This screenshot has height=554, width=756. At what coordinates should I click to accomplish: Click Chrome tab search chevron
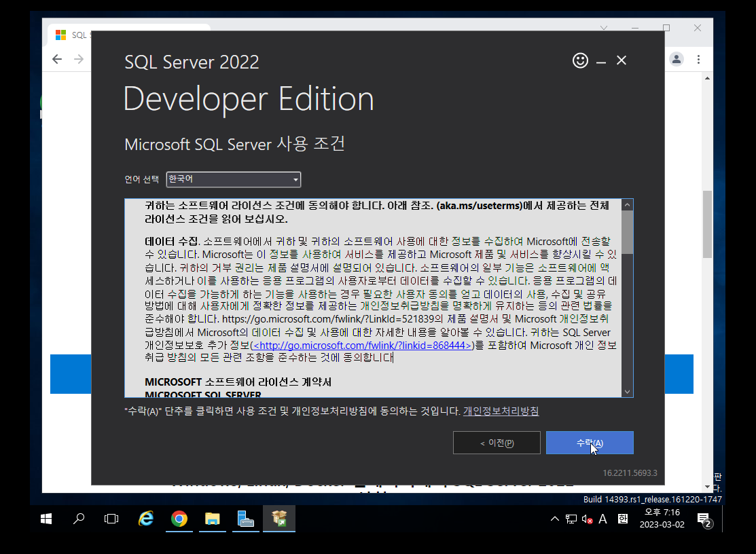click(x=604, y=28)
